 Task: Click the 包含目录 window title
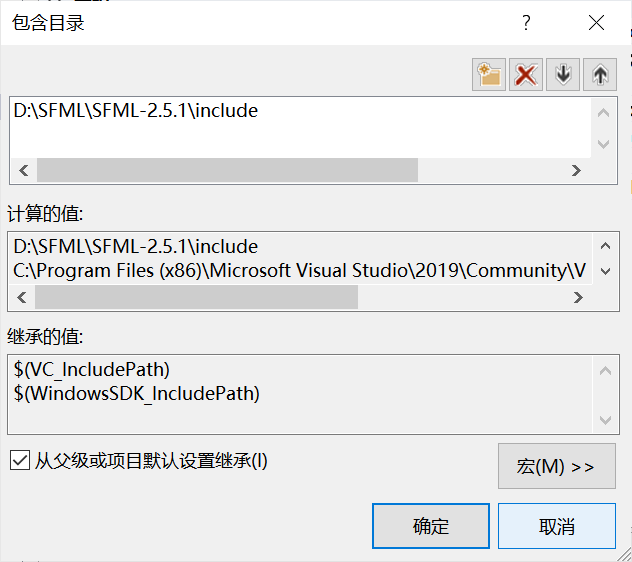click(x=48, y=23)
